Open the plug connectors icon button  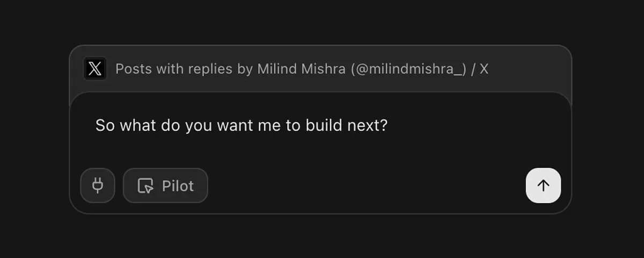98,185
